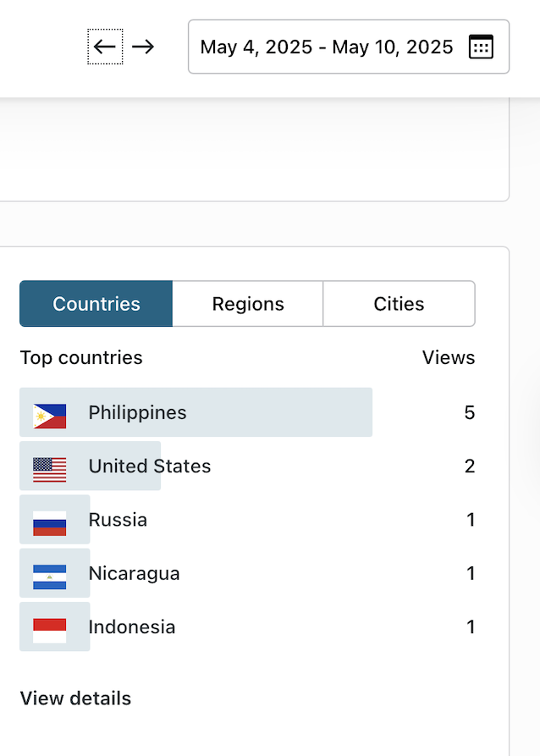
Task: Click the Nicaragua flag icon
Action: pyautogui.click(x=50, y=576)
